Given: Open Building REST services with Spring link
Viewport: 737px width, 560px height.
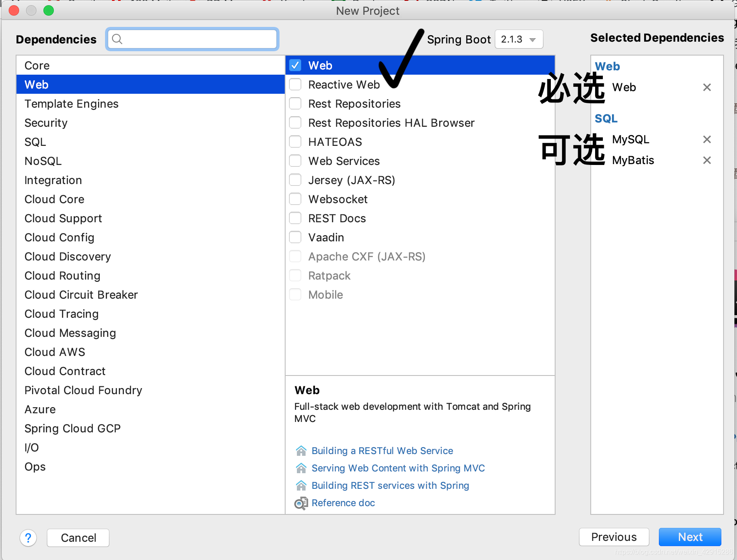Looking at the screenshot, I should point(391,485).
